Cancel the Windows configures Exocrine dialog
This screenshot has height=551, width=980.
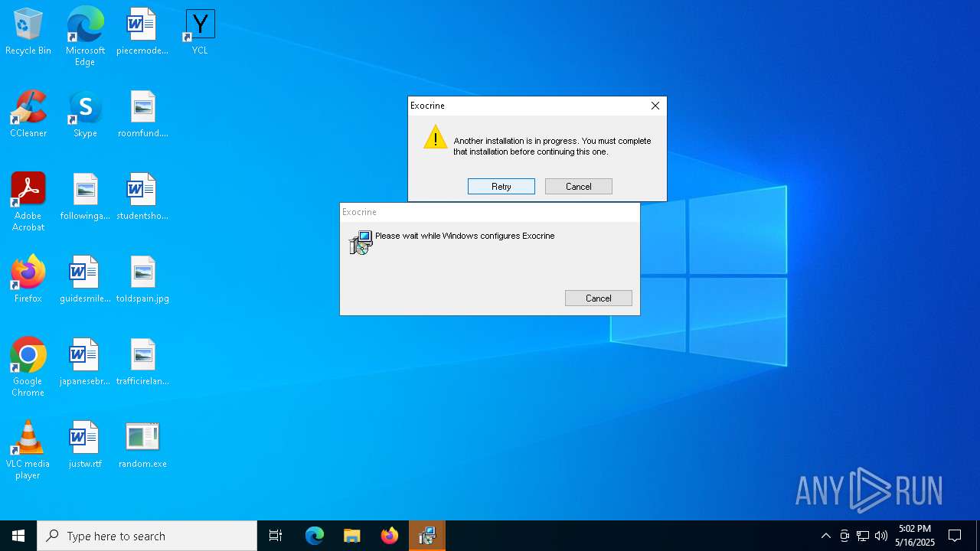click(599, 298)
